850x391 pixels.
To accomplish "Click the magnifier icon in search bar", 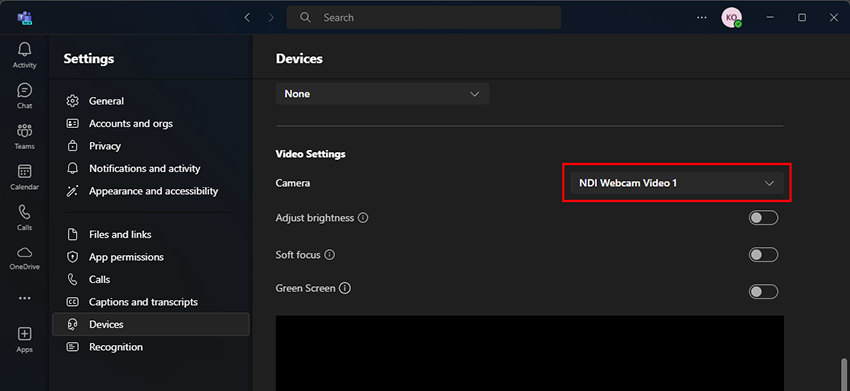I will pos(306,17).
